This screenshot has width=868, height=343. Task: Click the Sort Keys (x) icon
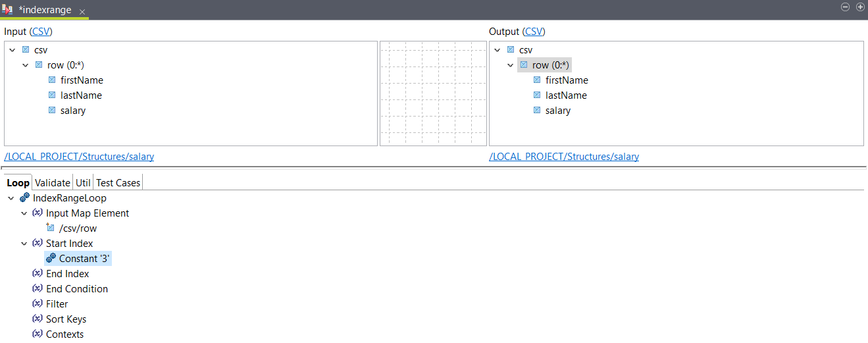click(x=38, y=319)
